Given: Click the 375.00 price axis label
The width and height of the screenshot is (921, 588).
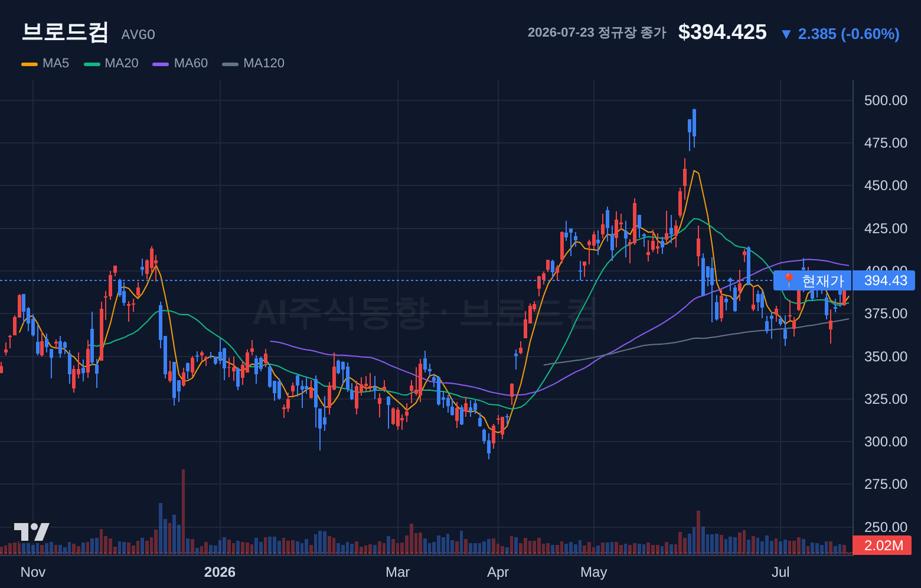Looking at the screenshot, I should 886,313.
